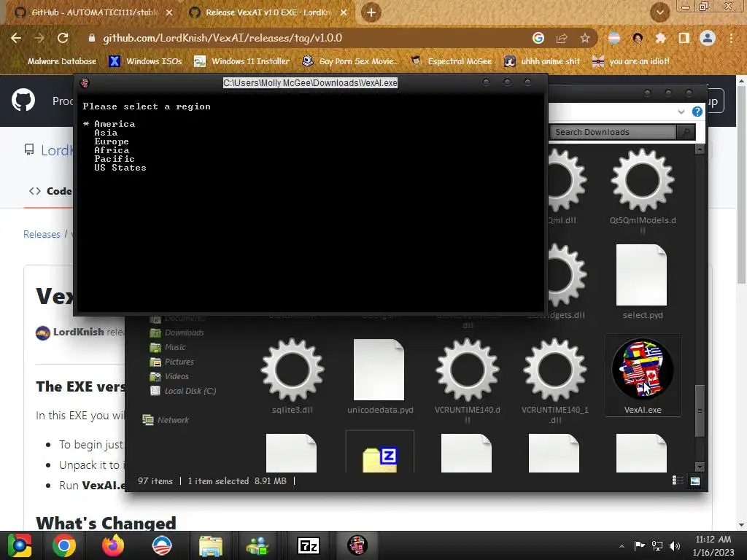Open the volume speaker tray icon

coord(675,545)
